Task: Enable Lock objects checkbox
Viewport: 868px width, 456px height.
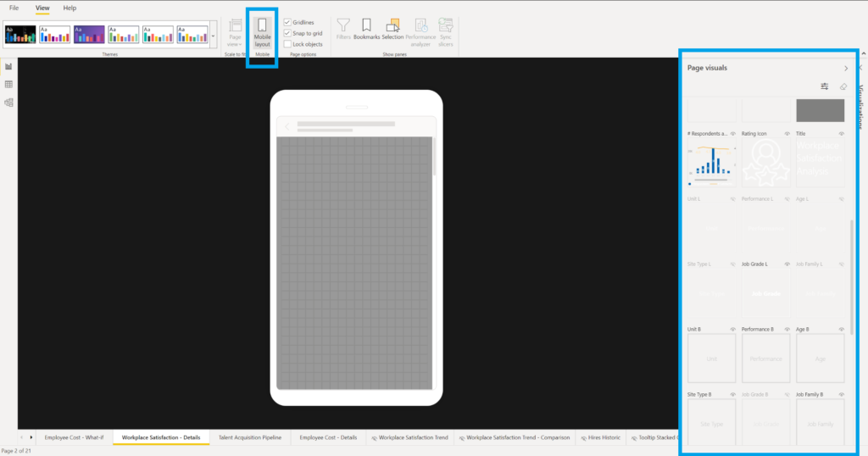Action: 287,44
